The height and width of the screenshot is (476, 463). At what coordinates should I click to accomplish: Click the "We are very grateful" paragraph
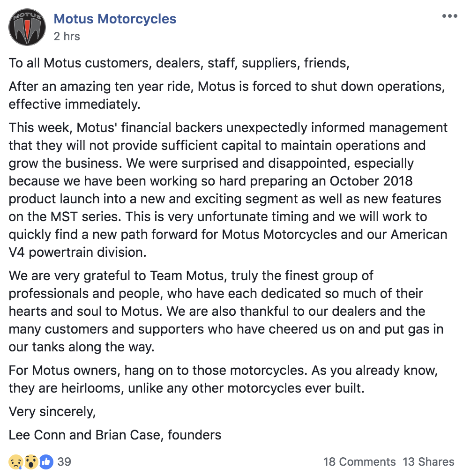226,312
